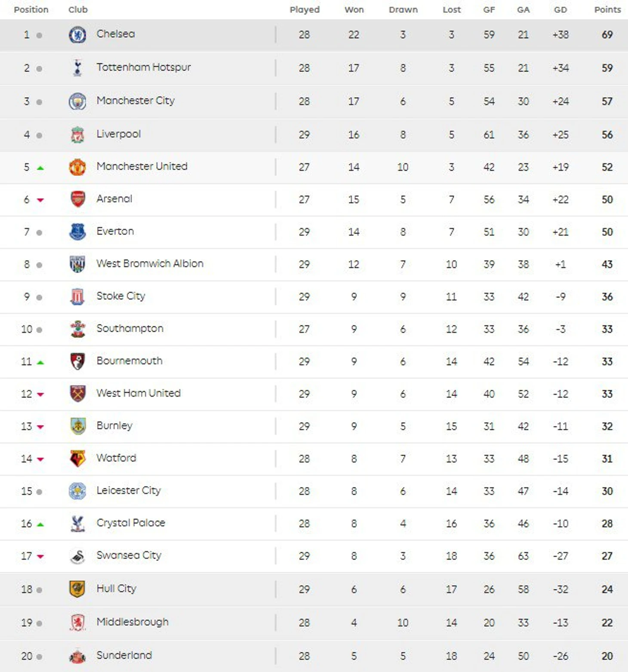Image resolution: width=628 pixels, height=672 pixels.
Task: Click the Chelsea club crest
Action: click(x=77, y=34)
